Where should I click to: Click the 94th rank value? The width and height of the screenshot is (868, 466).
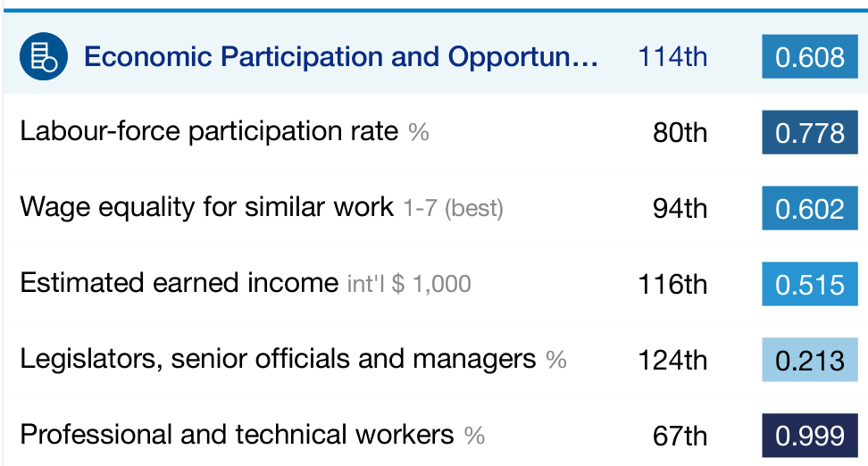pyautogui.click(x=680, y=209)
